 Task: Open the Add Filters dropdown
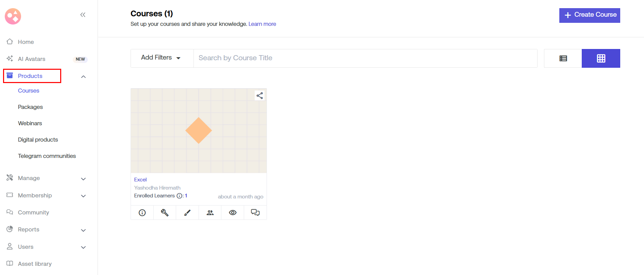pos(161,58)
